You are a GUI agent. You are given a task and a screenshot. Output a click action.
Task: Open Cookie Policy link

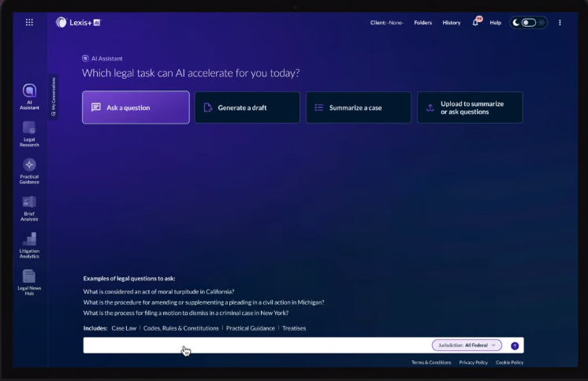coord(509,362)
